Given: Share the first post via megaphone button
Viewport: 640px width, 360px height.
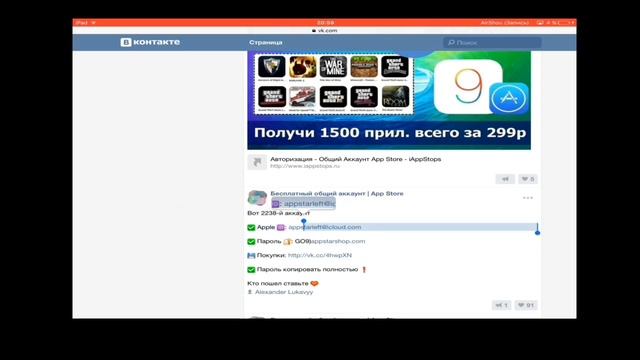Looking at the screenshot, I should tap(505, 179).
